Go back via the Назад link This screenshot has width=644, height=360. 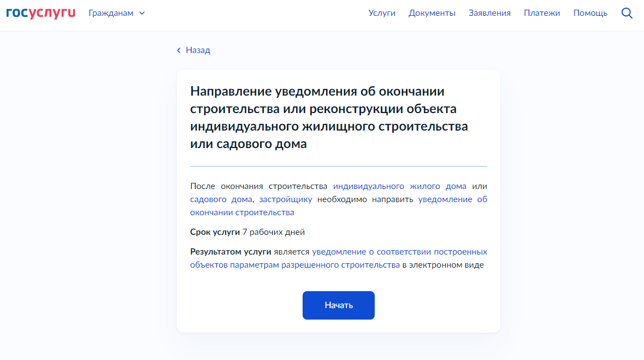click(x=198, y=50)
